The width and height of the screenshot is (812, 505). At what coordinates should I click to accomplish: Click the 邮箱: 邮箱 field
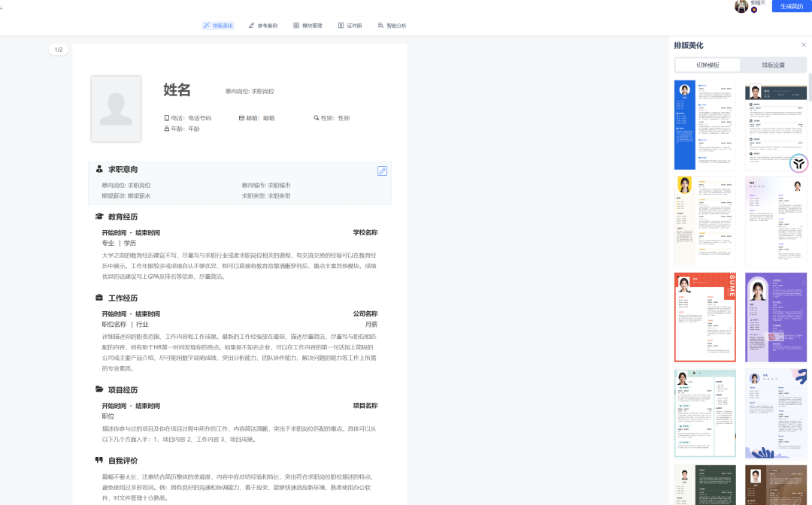point(256,118)
